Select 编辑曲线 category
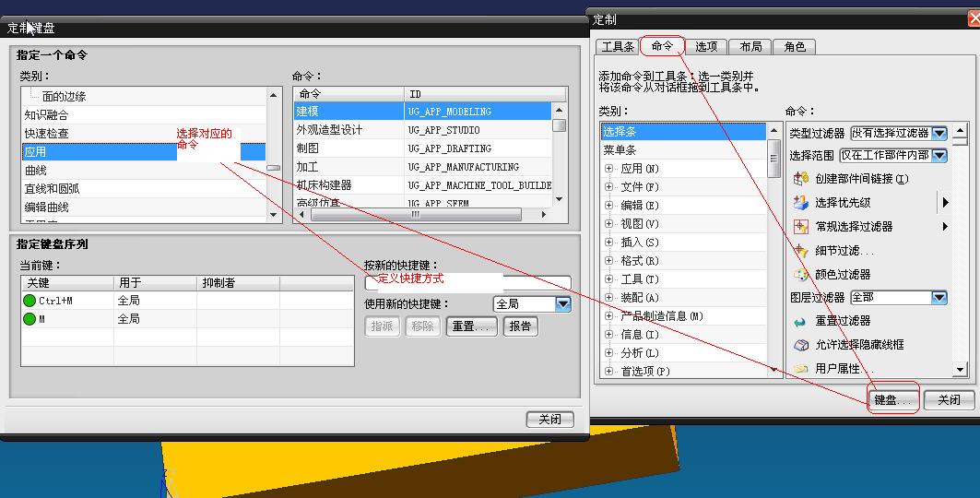This screenshot has height=498, width=980. pos(144,207)
